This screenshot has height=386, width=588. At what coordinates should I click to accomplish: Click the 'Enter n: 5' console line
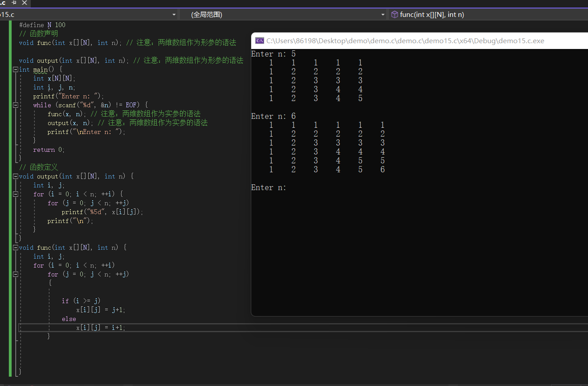point(274,54)
